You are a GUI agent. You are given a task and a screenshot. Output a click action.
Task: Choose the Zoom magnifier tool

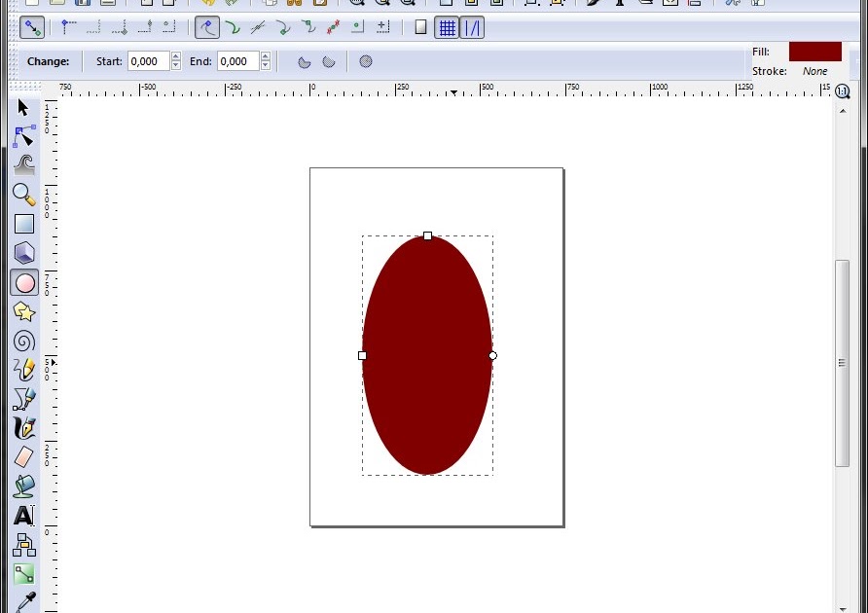(x=23, y=195)
